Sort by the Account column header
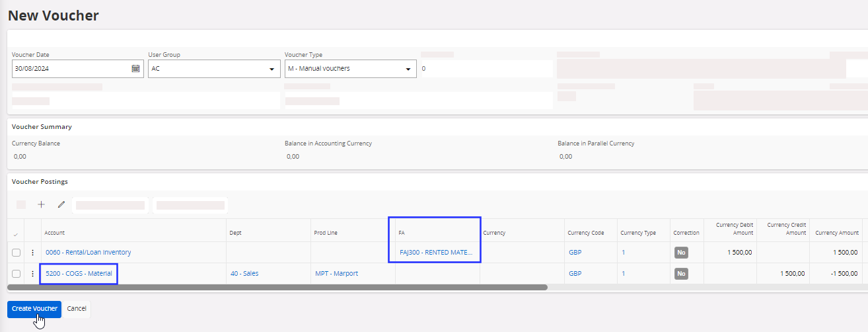 (x=55, y=233)
